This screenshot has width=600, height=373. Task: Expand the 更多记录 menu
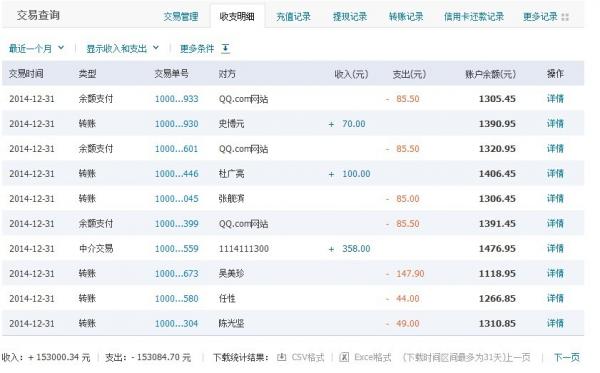[540, 16]
